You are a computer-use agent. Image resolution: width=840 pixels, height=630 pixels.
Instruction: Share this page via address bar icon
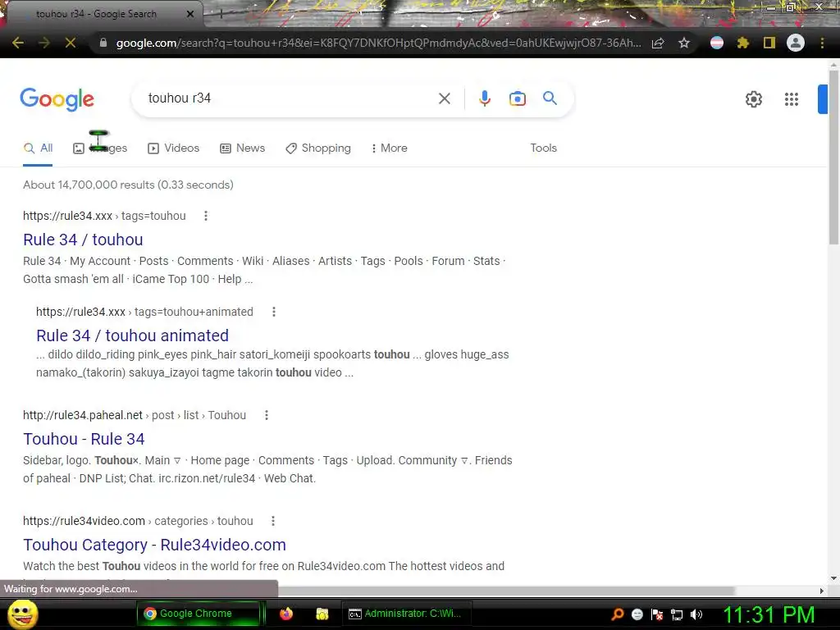tap(658, 43)
